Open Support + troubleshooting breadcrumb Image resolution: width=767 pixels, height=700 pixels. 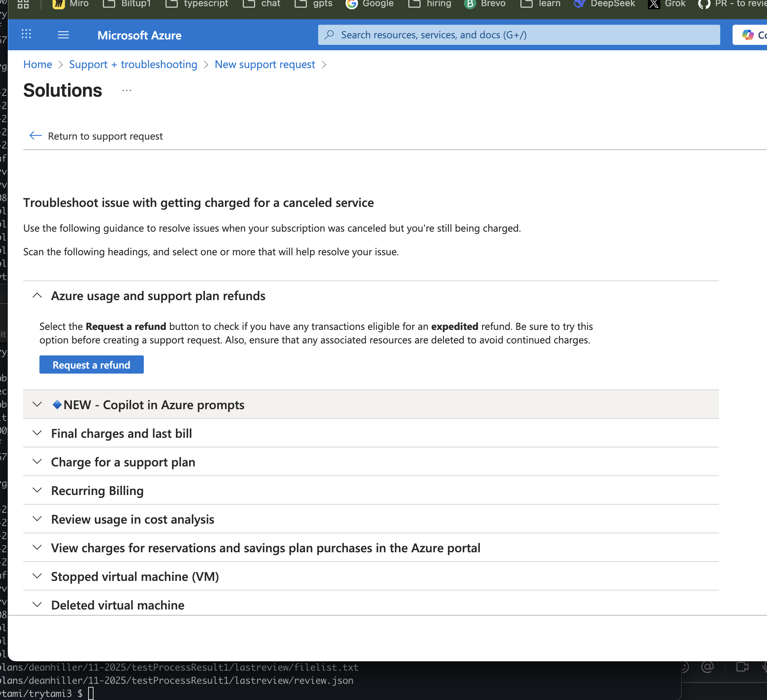(133, 64)
